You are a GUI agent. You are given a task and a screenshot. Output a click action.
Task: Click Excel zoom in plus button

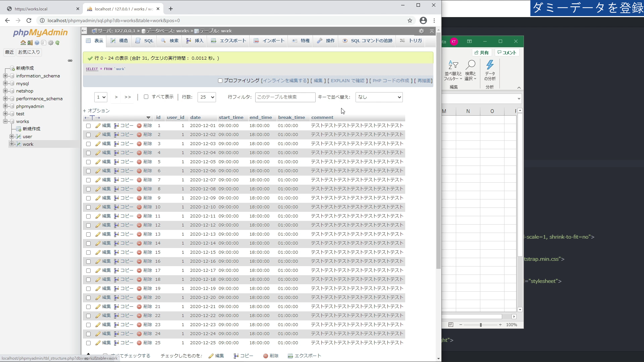tap(500, 325)
